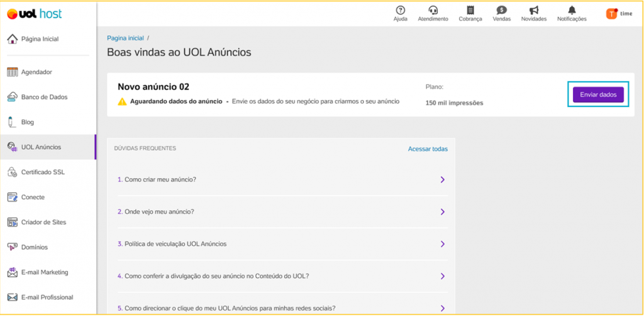Click the Certificado SSL lock icon
The height and width of the screenshot is (317, 644).
pos(13,172)
